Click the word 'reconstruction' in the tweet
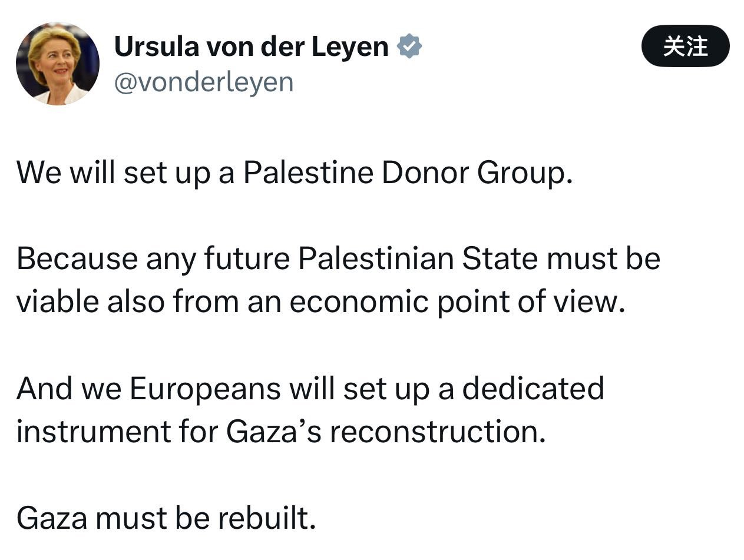The height and width of the screenshot is (560, 744). point(437,433)
